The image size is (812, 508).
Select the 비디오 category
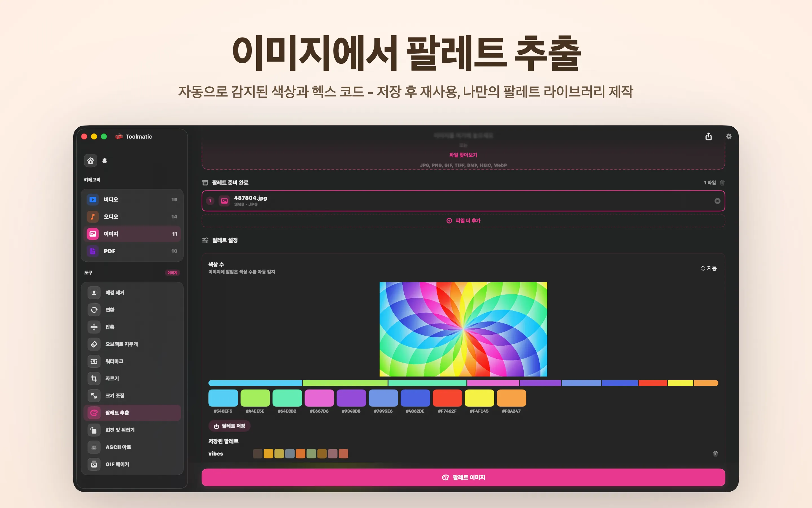pyautogui.click(x=132, y=200)
